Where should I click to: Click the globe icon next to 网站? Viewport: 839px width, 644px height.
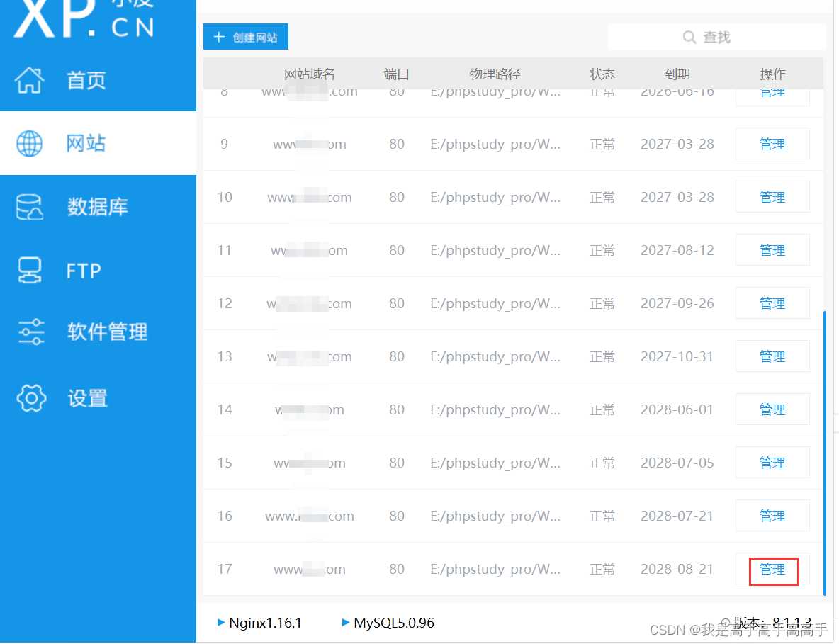[x=30, y=142]
